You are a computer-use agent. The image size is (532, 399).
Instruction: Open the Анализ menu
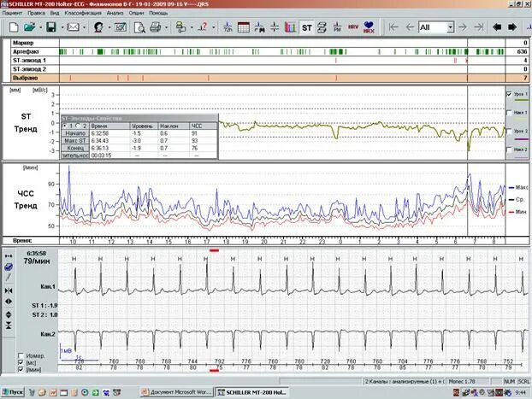[115, 13]
